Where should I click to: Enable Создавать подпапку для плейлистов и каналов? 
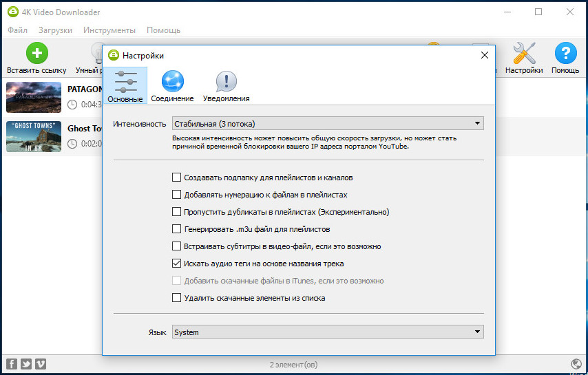176,178
